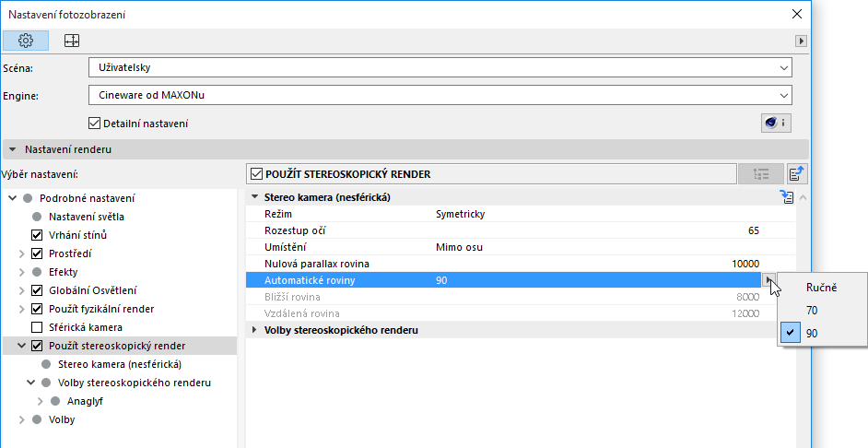Click Režim value Symetricky
This screenshot has height=448, width=868.
point(461,214)
